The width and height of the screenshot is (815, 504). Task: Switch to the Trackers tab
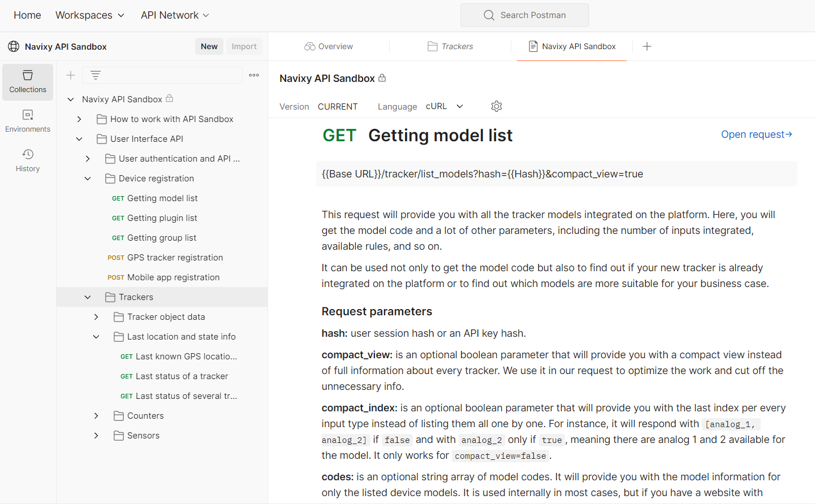coord(450,46)
